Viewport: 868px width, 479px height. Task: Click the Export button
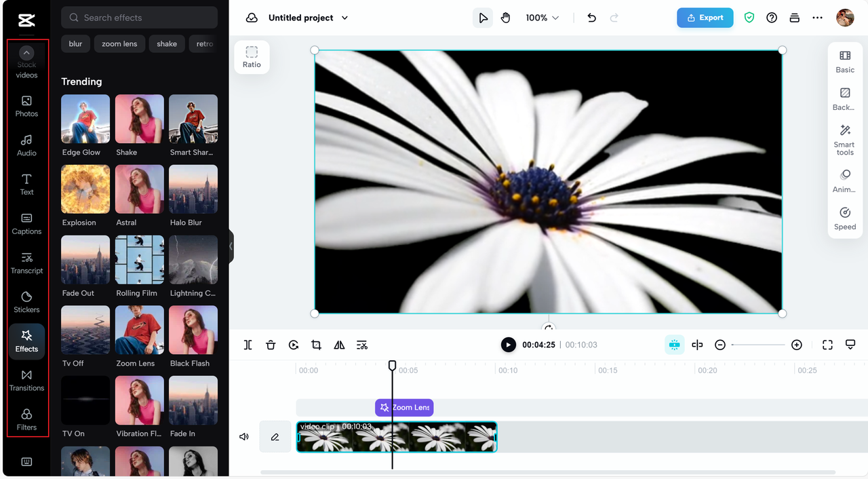(705, 18)
